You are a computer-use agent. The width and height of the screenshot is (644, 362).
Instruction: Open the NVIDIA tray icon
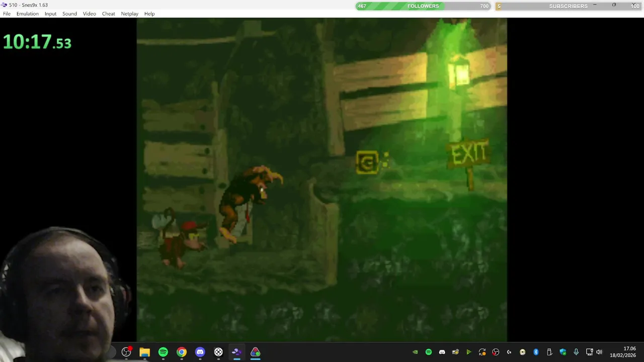[x=415, y=352]
